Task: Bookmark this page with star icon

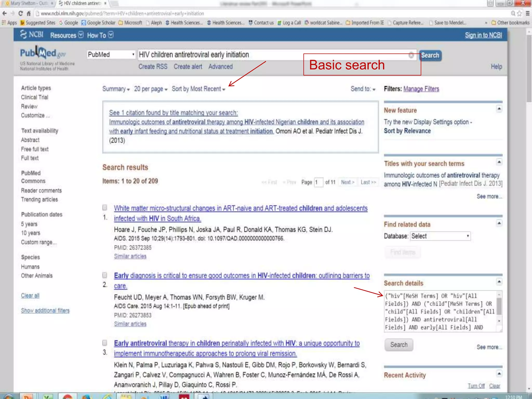Action: (519, 13)
